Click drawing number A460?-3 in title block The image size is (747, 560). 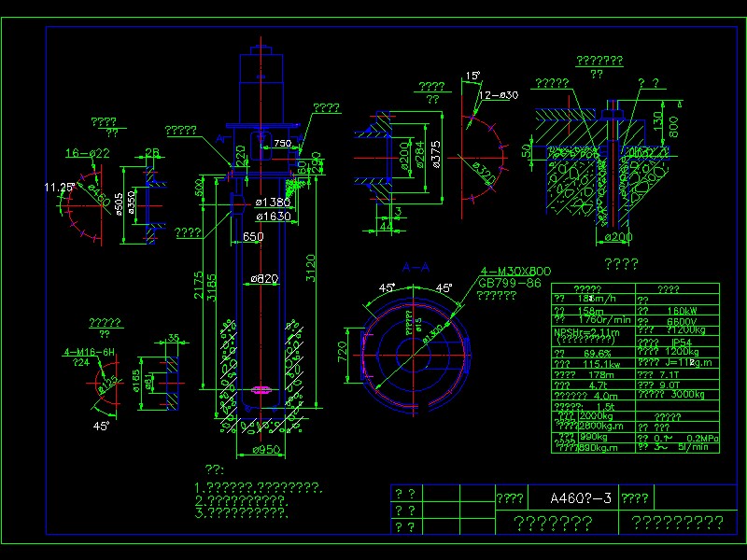coord(581,498)
